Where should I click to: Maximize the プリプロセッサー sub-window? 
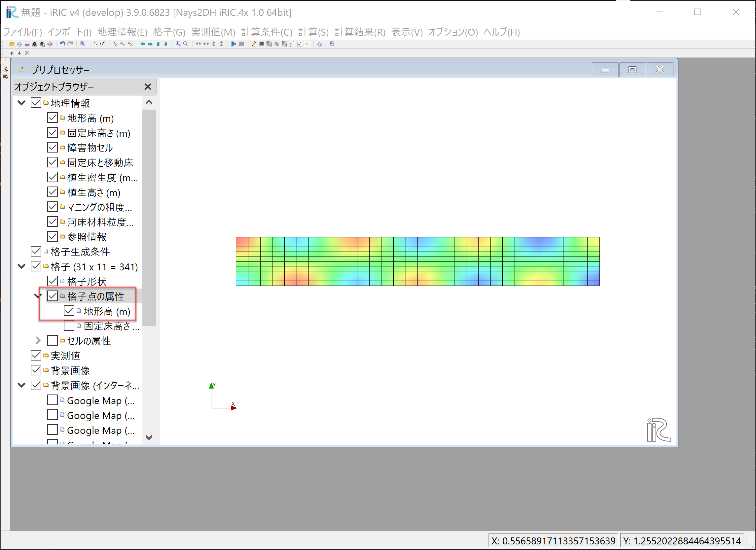(632, 70)
